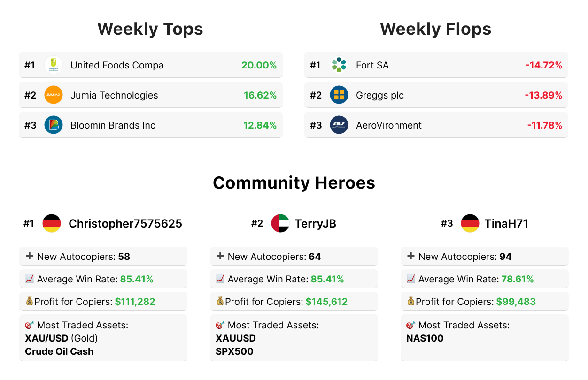Image resolution: width=588 pixels, height=380 pixels.
Task: Click the Weekly Flops heading
Action: point(435,29)
